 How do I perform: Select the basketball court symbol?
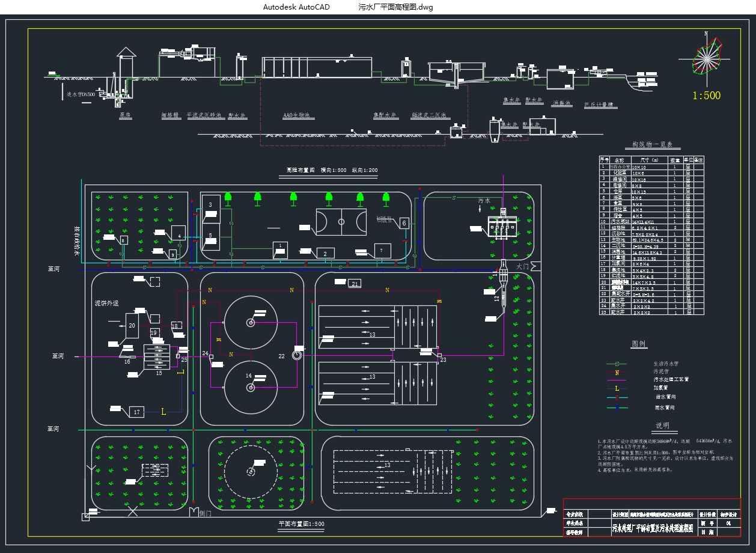click(341, 221)
